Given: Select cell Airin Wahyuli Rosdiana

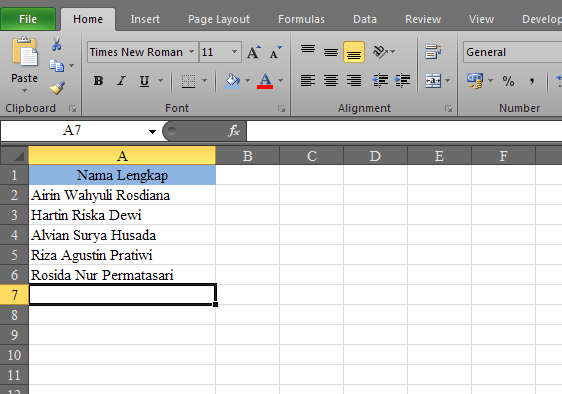Looking at the screenshot, I should pos(122,195).
